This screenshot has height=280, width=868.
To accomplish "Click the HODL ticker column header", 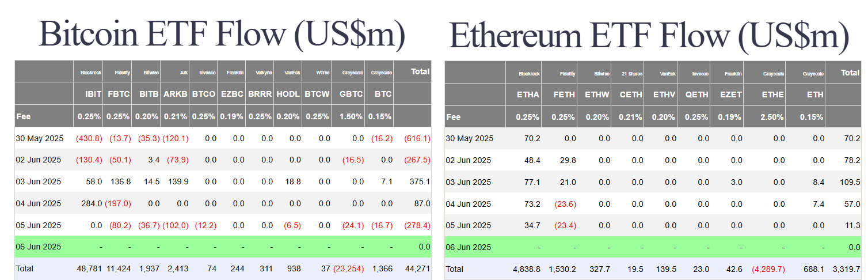I will [x=288, y=94].
